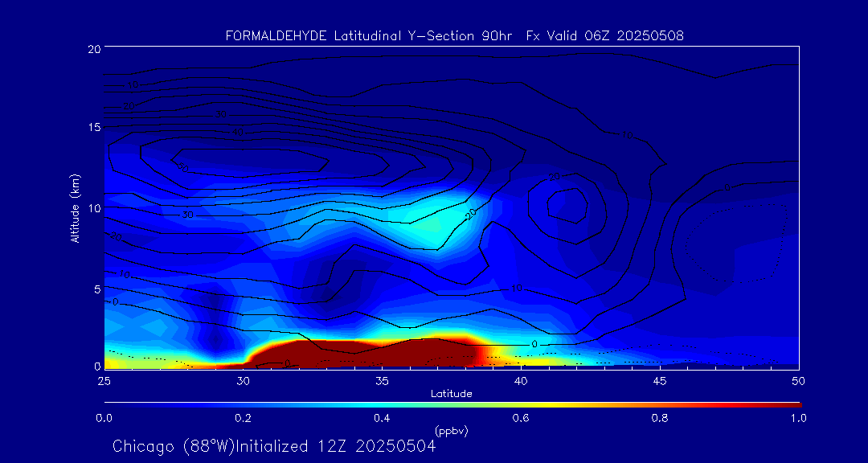Screen dimensions: 868x463
Task: Click latitude axis tick label 30
Action: pyautogui.click(x=243, y=381)
